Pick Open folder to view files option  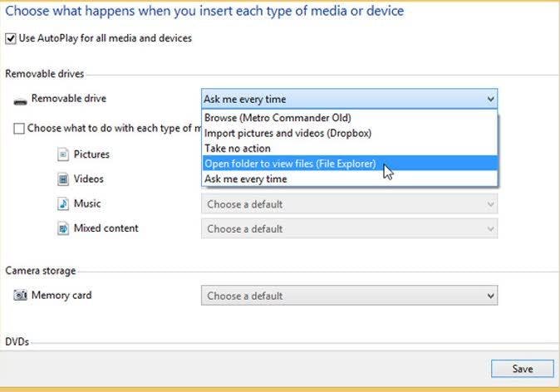point(290,164)
